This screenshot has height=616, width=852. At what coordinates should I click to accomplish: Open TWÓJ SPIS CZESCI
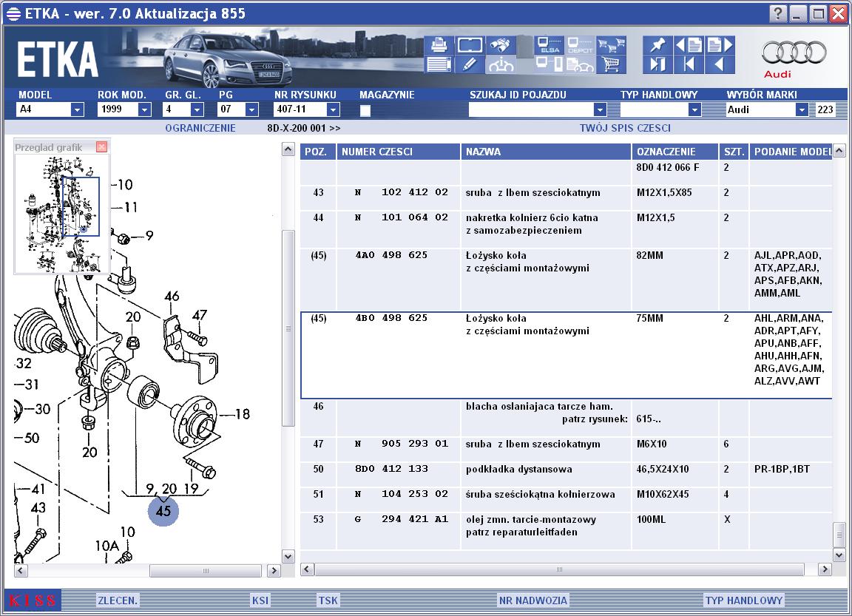625,128
